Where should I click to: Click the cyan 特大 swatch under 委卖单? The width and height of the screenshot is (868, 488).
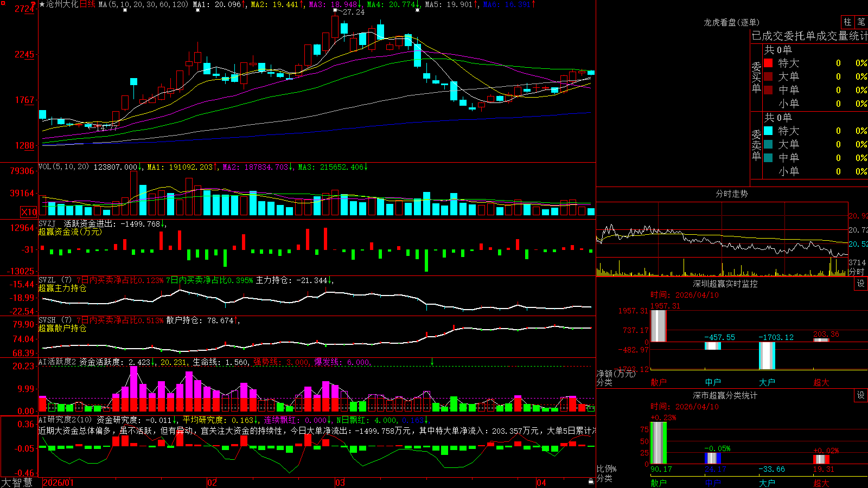[x=768, y=131]
